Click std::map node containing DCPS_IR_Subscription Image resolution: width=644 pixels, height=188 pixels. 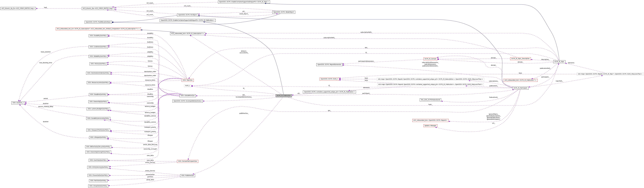tap(430, 79)
